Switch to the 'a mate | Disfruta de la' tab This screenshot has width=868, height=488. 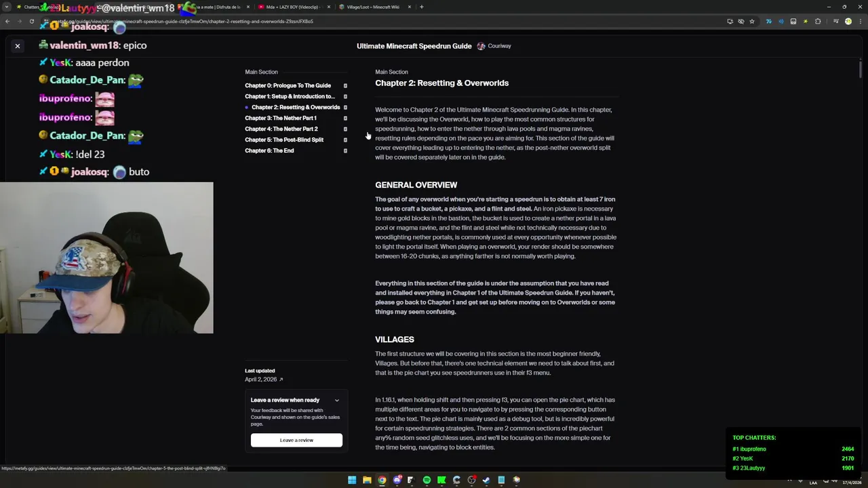217,7
